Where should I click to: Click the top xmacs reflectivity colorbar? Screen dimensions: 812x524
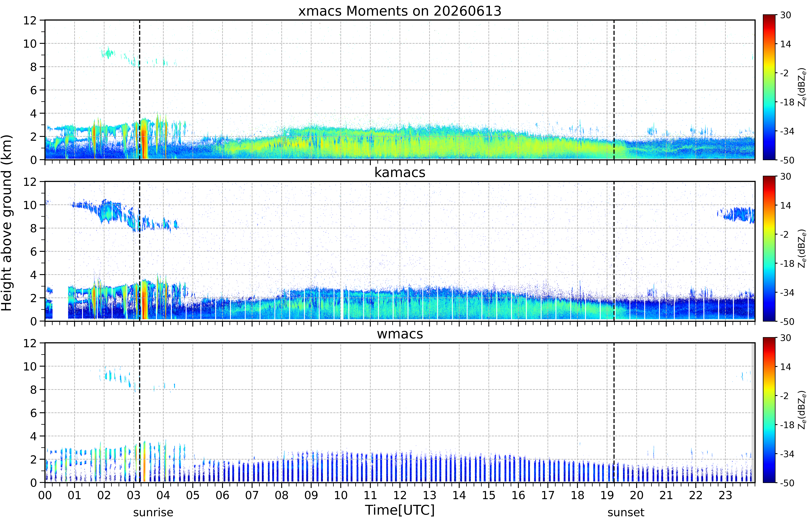(x=769, y=87)
